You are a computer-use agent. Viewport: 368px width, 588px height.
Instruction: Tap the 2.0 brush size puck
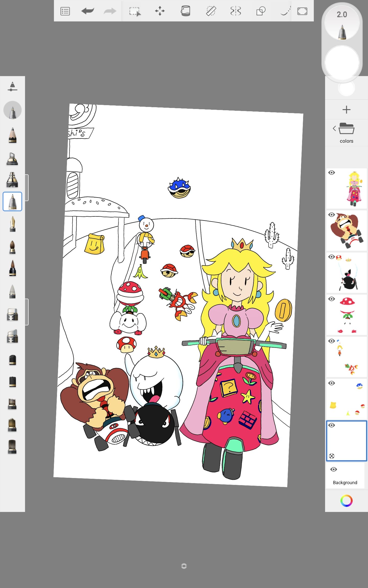(342, 22)
